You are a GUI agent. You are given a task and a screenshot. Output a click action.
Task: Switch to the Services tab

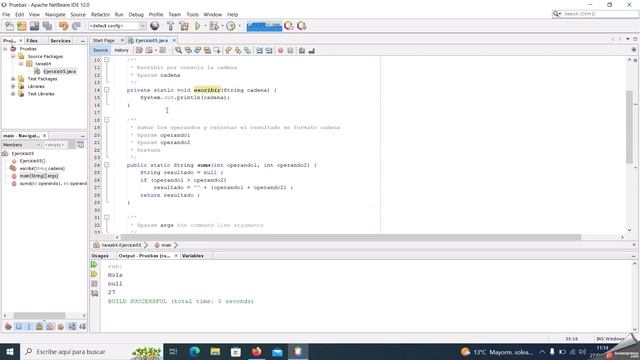click(x=60, y=41)
